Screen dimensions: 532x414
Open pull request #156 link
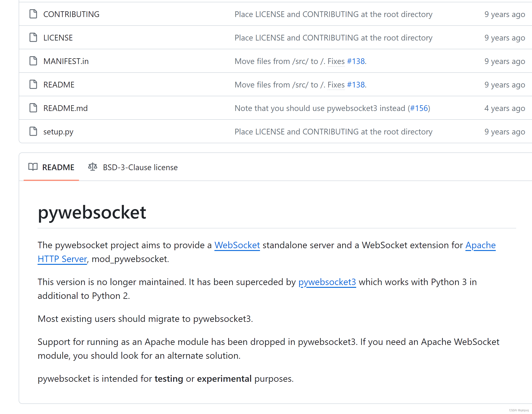(x=420, y=108)
